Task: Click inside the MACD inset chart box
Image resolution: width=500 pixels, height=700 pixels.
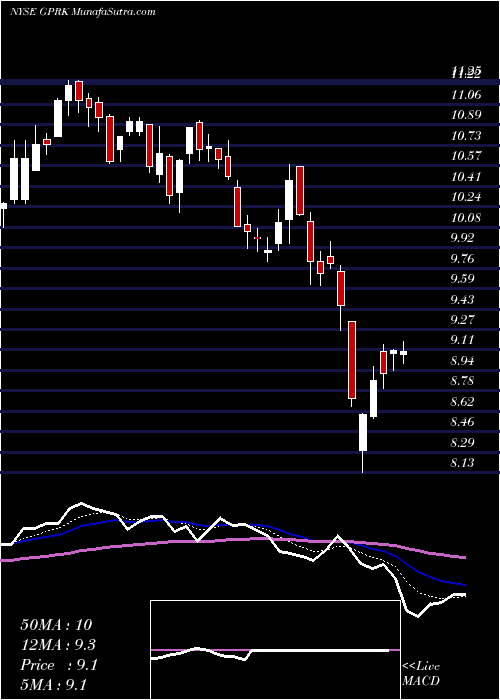Action: point(275,650)
